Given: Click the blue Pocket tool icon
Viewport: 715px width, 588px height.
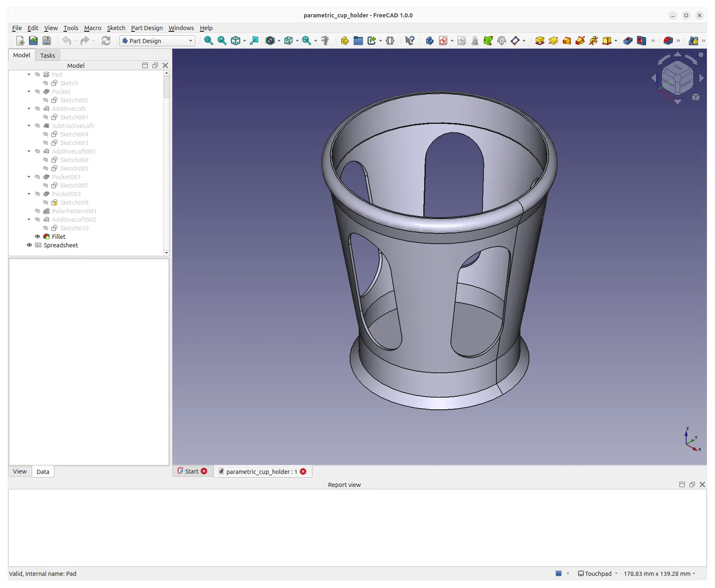Looking at the screenshot, I should pos(628,41).
